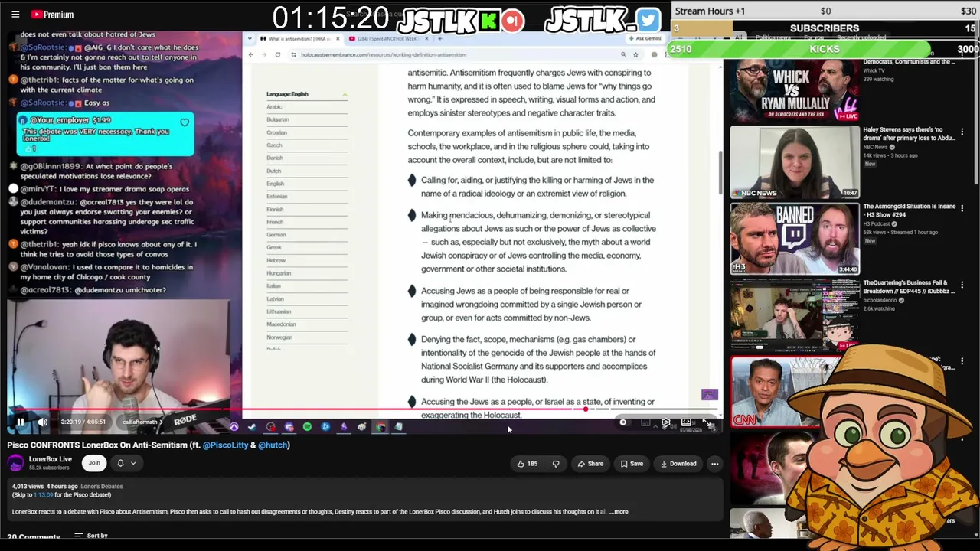Open the Steam icon in the taskbar
The height and width of the screenshot is (551, 980).
[251, 427]
